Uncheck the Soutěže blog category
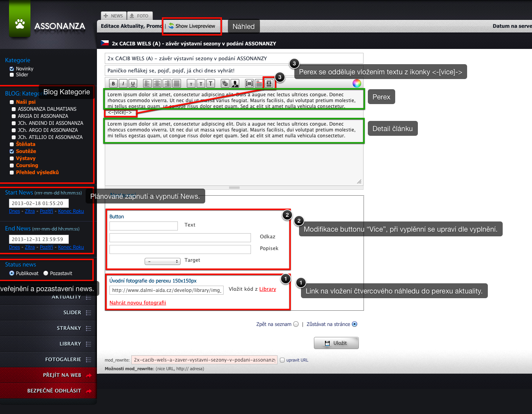Image resolution: width=532 pixels, height=414 pixels. click(x=12, y=151)
